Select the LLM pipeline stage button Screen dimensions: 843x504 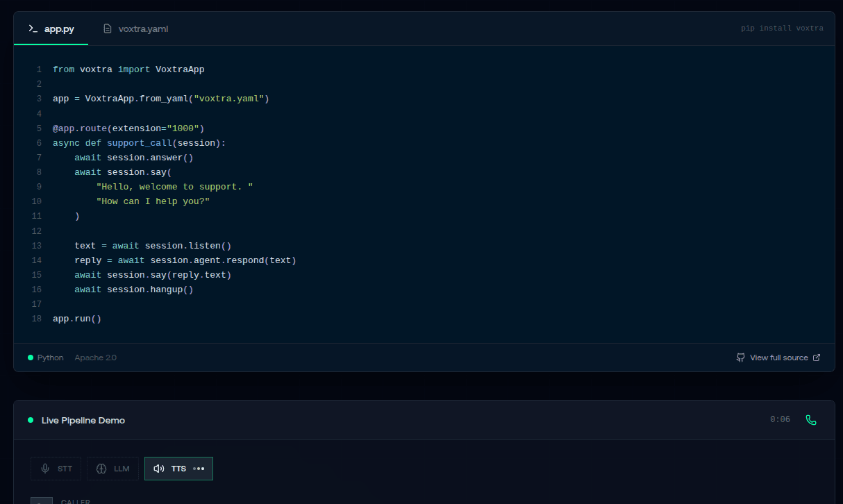112,469
